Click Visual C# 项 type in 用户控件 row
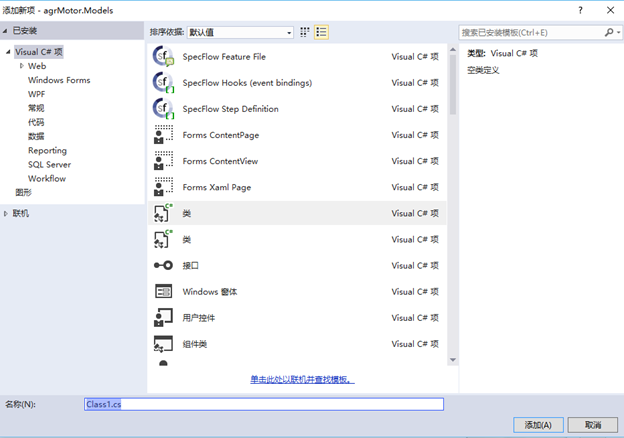Image resolution: width=624 pixels, height=438 pixels. 415,317
